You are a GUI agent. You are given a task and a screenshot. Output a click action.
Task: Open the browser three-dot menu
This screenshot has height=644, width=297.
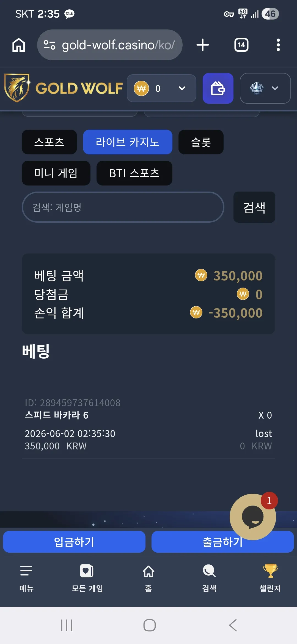tap(278, 45)
